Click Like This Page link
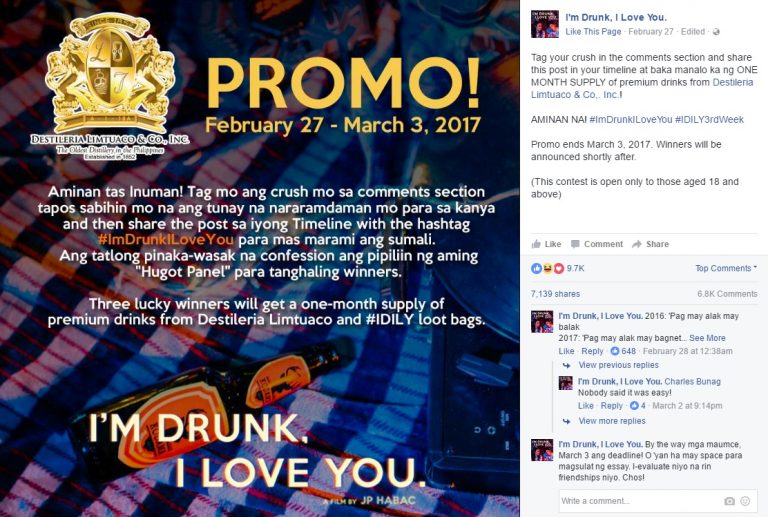768x517 pixels. (593, 32)
